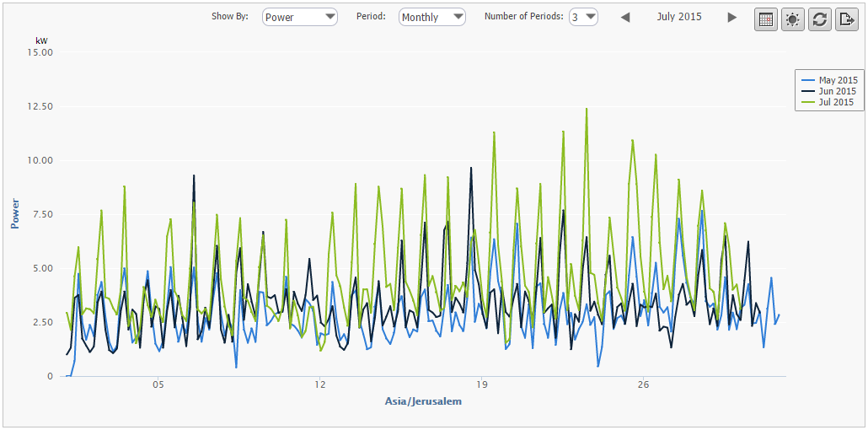Refresh the chart data
868x430 pixels.
819,20
